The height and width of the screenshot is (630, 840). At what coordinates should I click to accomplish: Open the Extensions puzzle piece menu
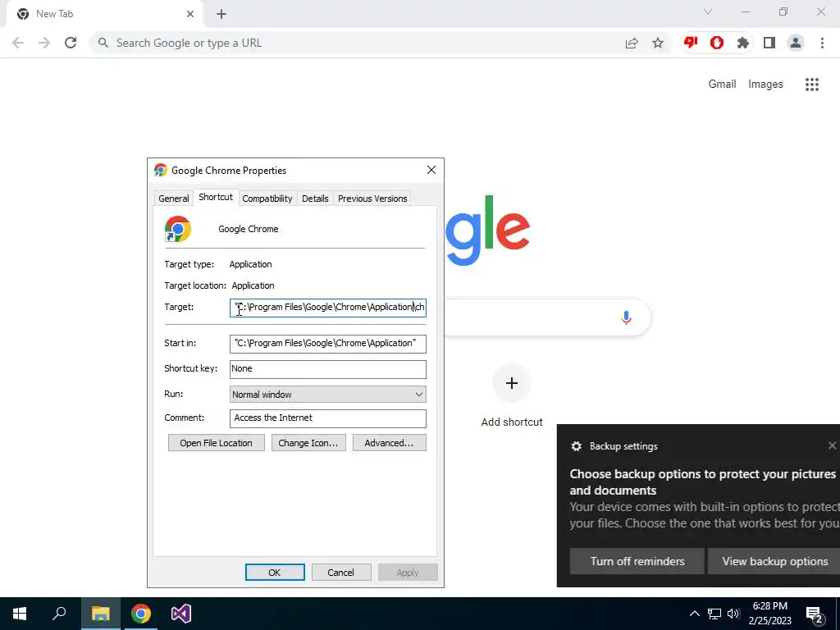click(x=742, y=43)
